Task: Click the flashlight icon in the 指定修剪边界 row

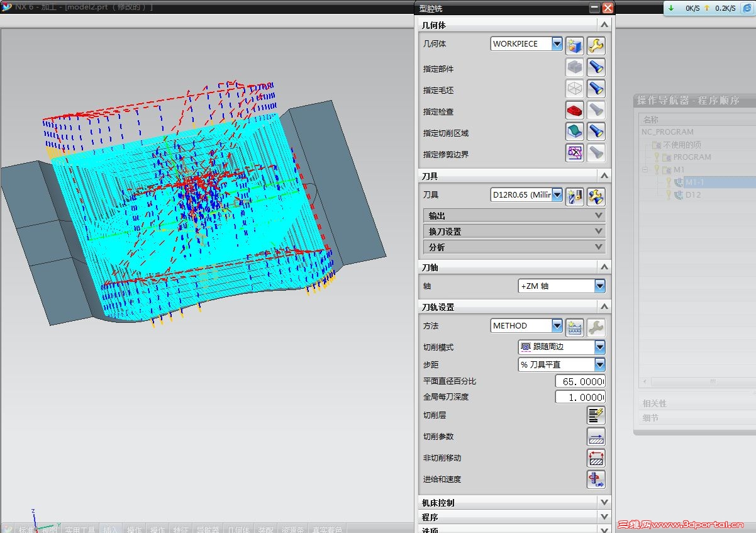Action: tap(596, 153)
